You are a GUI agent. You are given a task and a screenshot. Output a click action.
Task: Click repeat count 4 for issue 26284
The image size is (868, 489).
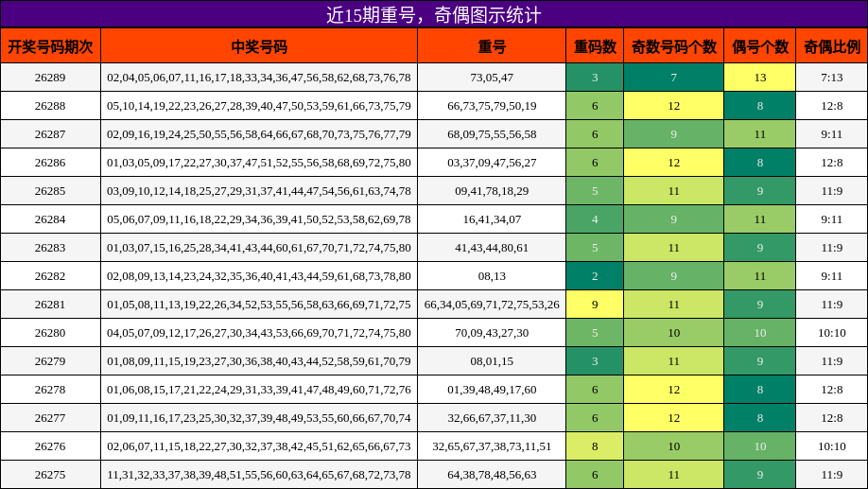click(x=595, y=219)
